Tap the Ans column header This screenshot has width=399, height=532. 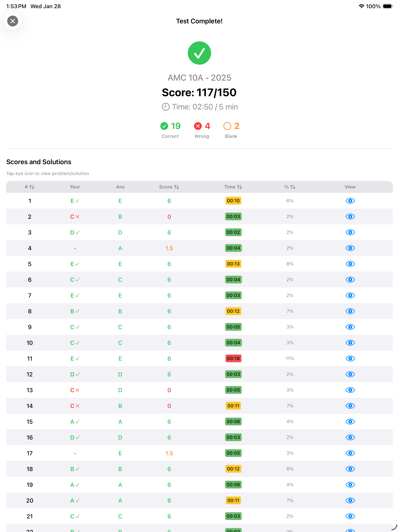tap(120, 187)
